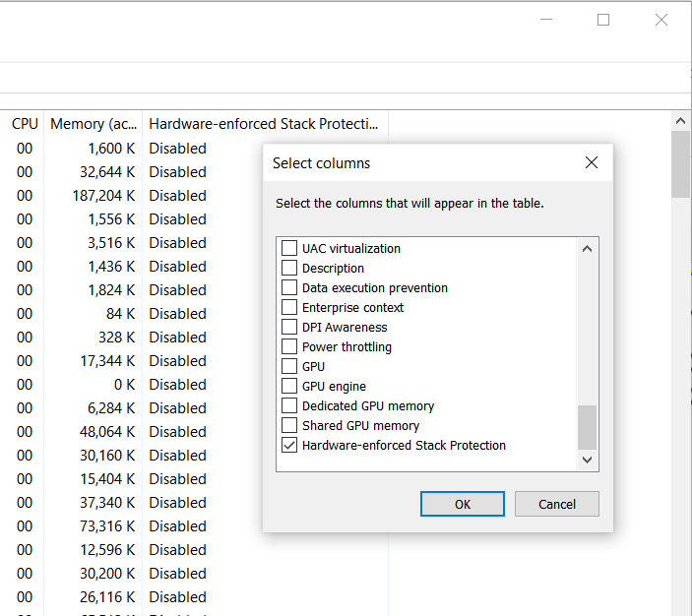
Task: Select the 17,344 K memory cell
Action: (107, 361)
